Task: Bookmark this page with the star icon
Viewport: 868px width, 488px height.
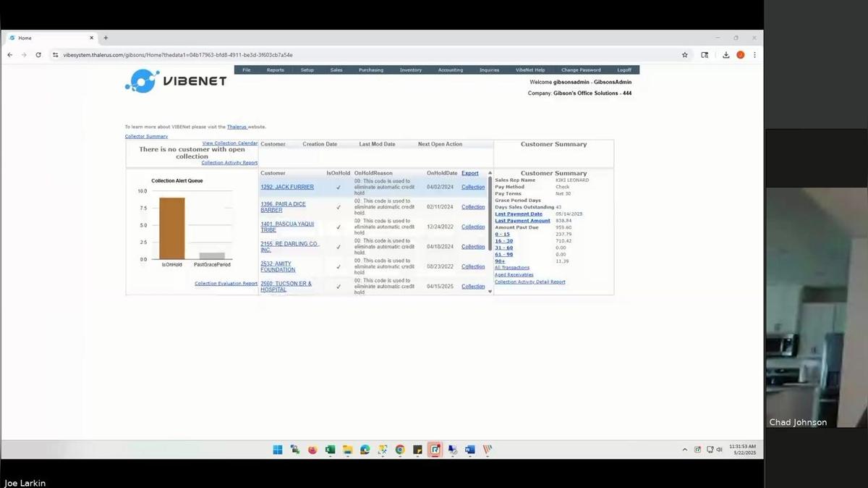Action: pyautogui.click(x=685, y=54)
